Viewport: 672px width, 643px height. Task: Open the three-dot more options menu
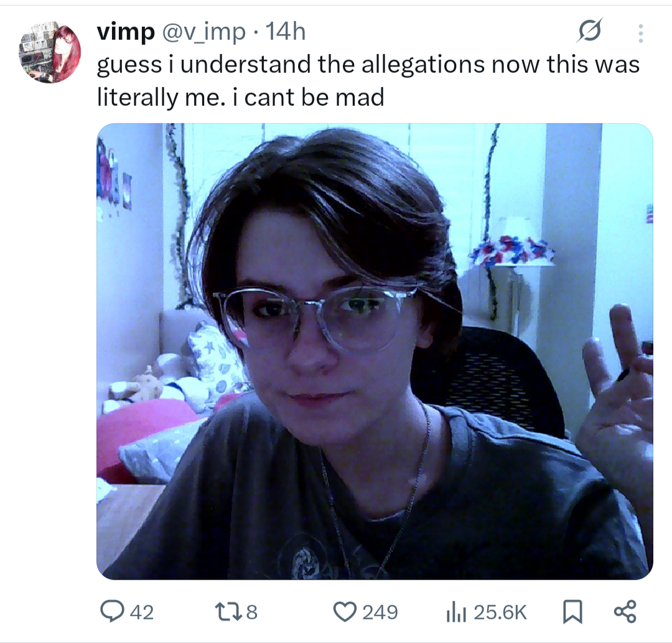(640, 33)
